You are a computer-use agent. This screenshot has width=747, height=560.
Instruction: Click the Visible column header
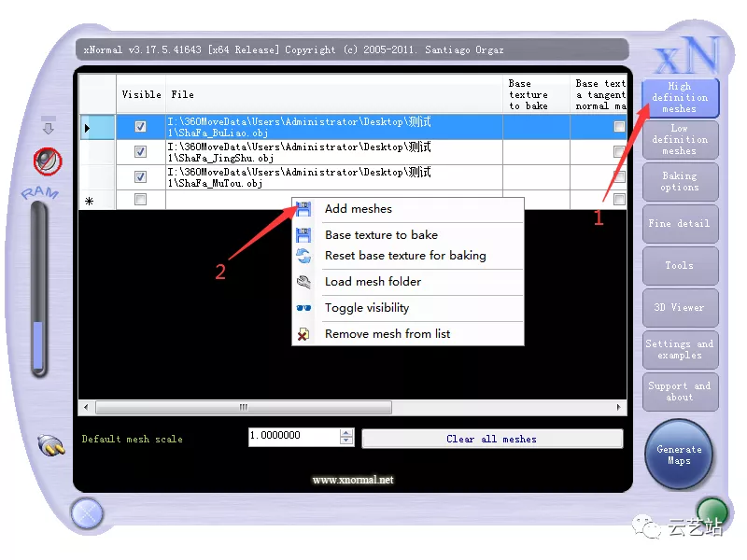coord(141,94)
